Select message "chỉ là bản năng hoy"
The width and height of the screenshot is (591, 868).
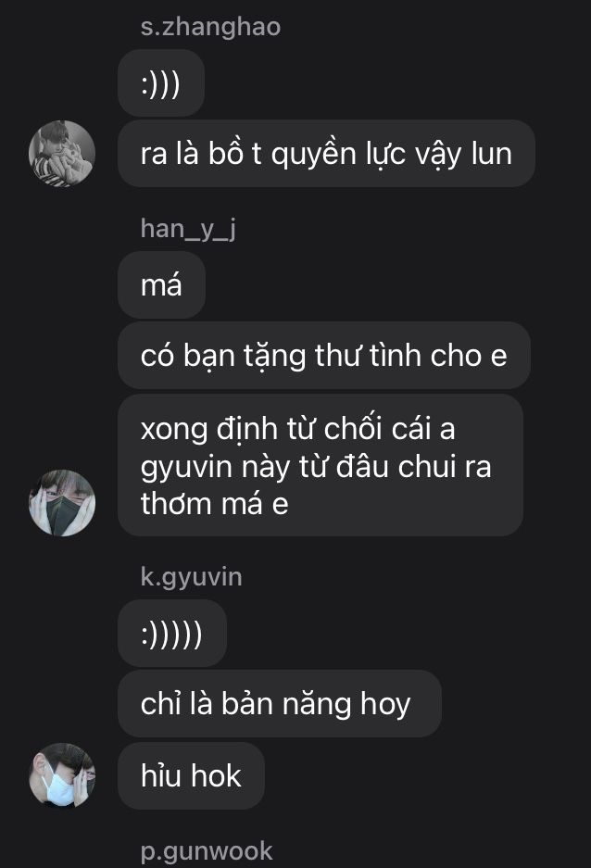point(280,704)
